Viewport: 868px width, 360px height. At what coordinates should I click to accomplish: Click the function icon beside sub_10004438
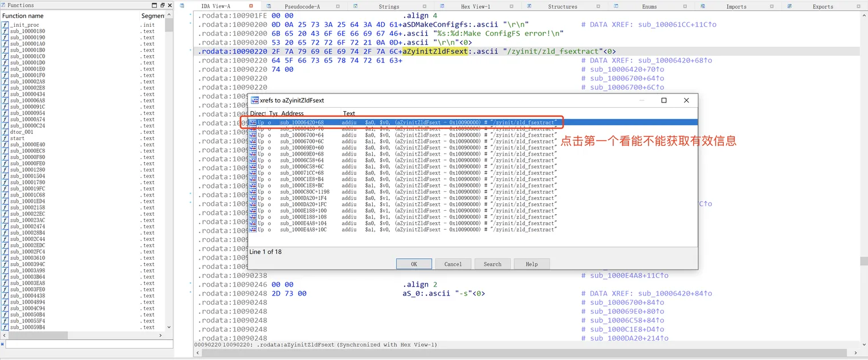5,296
